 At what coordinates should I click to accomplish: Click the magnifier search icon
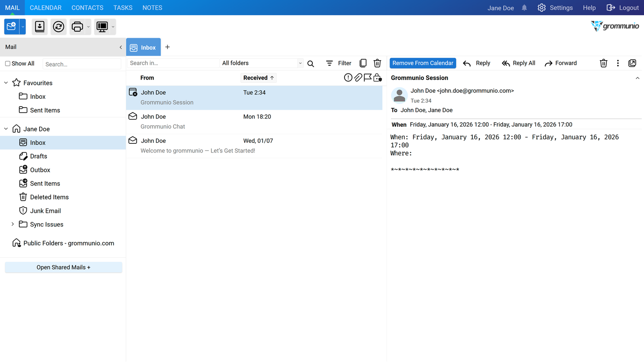pyautogui.click(x=310, y=63)
